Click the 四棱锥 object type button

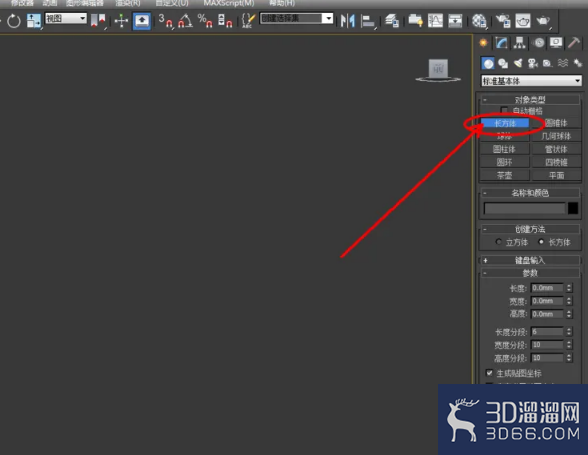tap(556, 162)
